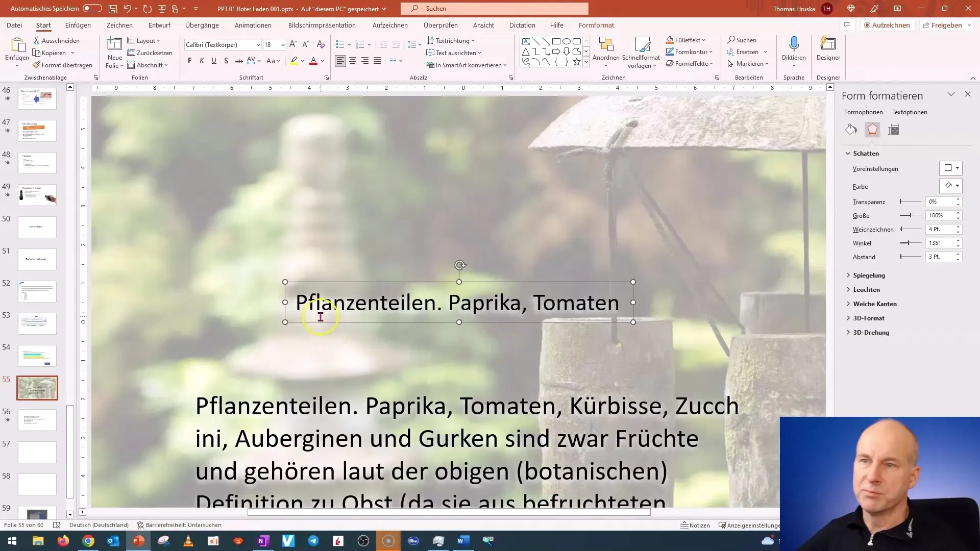Click the Diktieren microphone

(794, 48)
